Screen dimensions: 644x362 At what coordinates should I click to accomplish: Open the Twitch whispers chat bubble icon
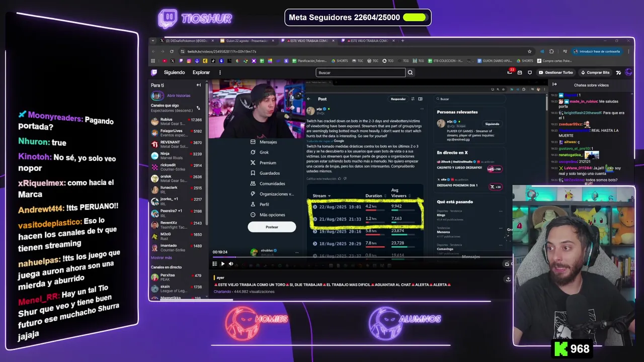tap(529, 72)
